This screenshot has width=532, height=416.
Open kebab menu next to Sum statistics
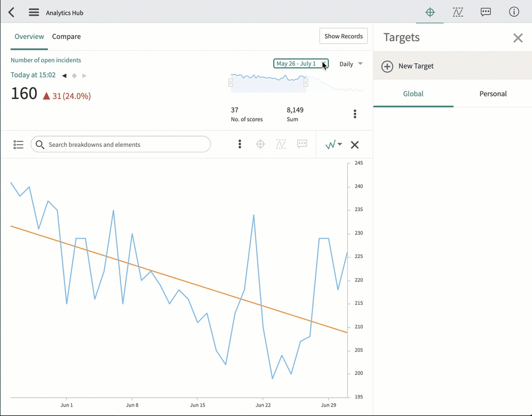pyautogui.click(x=355, y=114)
